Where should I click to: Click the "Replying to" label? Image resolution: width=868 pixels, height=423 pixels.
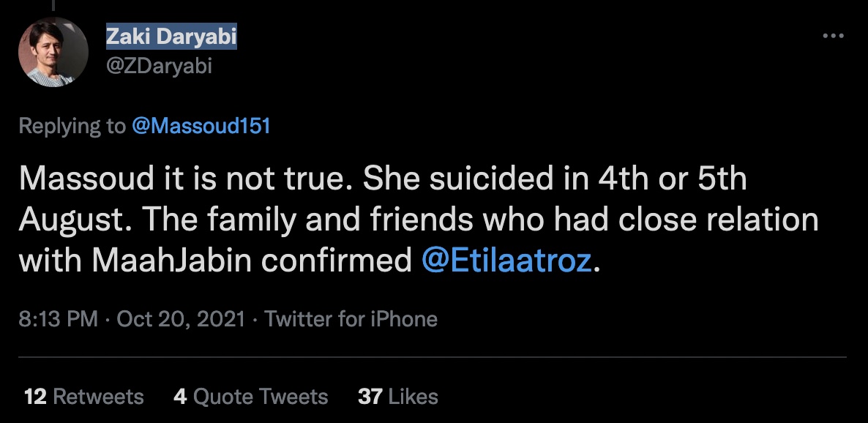[x=72, y=126]
